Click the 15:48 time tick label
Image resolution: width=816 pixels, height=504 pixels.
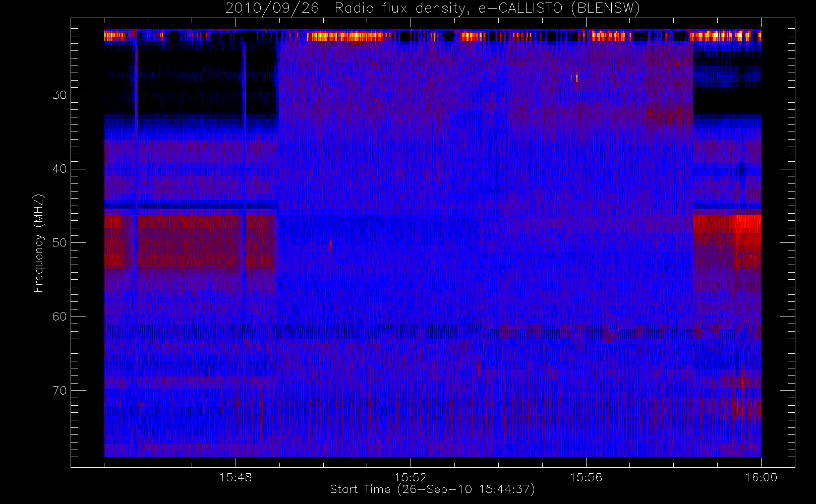[x=236, y=477]
